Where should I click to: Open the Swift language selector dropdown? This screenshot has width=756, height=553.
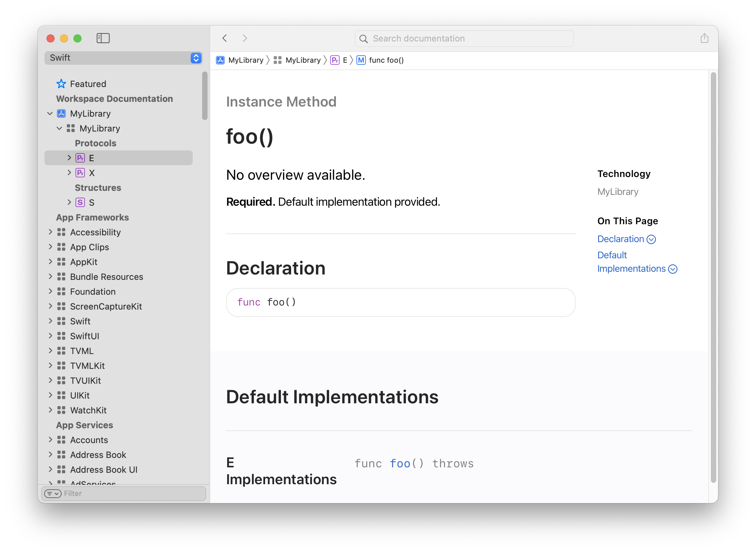196,58
